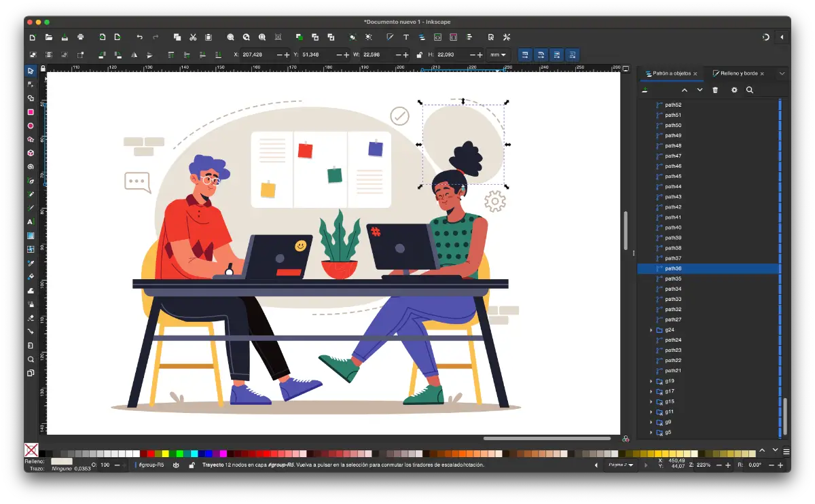Viewport: 815px width, 504px height.
Task: Raise path36 using the up arrow button
Action: (x=685, y=89)
